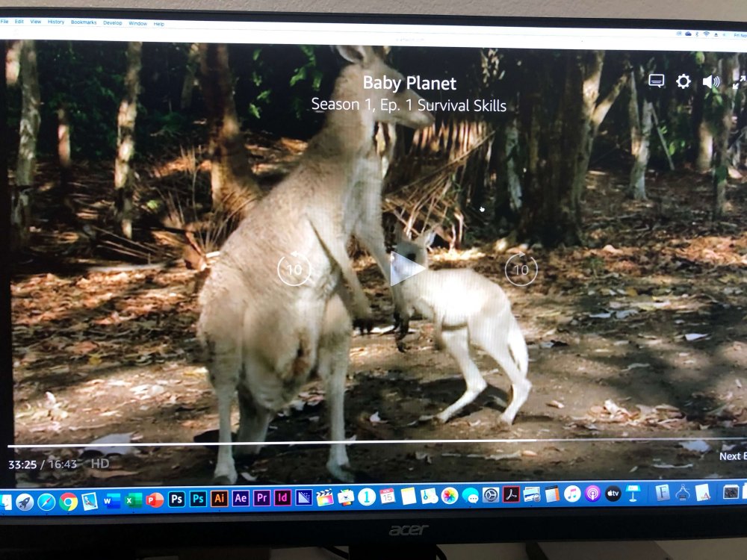The height and width of the screenshot is (560, 747).
Task: Launch Adobe InDesign from the dock
Action: [282, 498]
